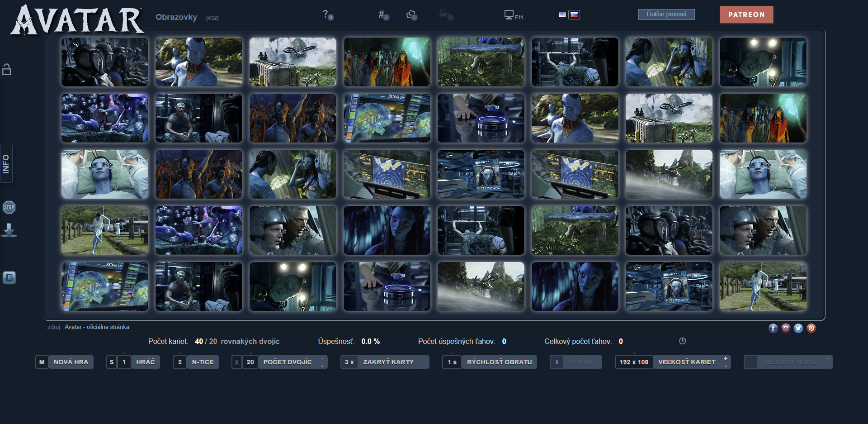Click the 3 x value box
Viewport: 868px width, 424px height.
click(349, 362)
